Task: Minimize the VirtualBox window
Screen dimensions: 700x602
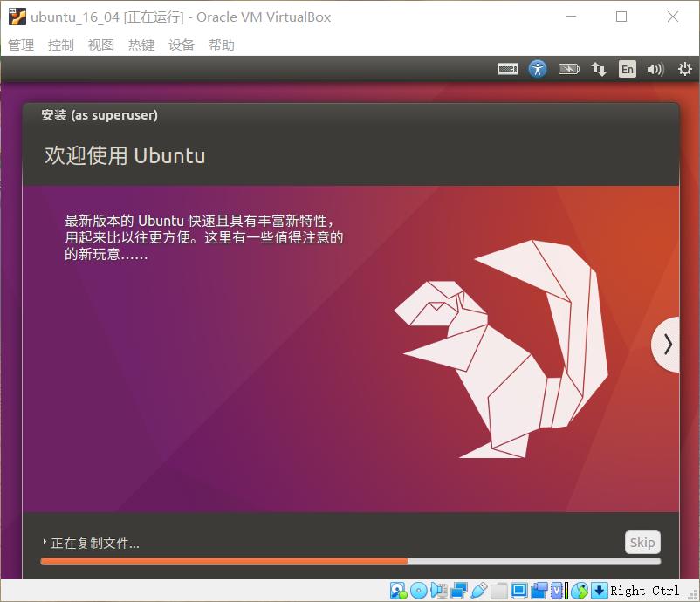Action: pyautogui.click(x=571, y=17)
